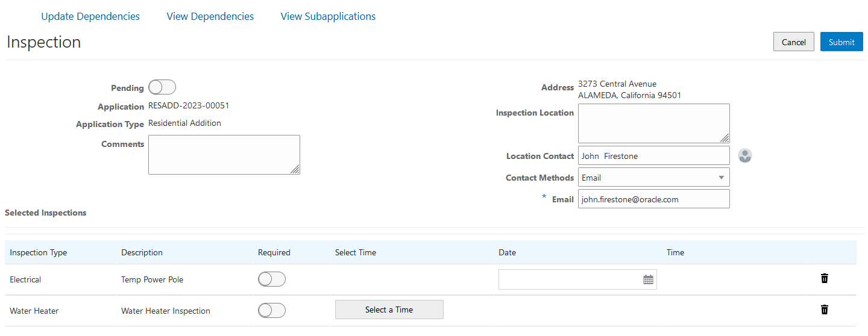Click the Electrical inspection date field

pos(570,279)
